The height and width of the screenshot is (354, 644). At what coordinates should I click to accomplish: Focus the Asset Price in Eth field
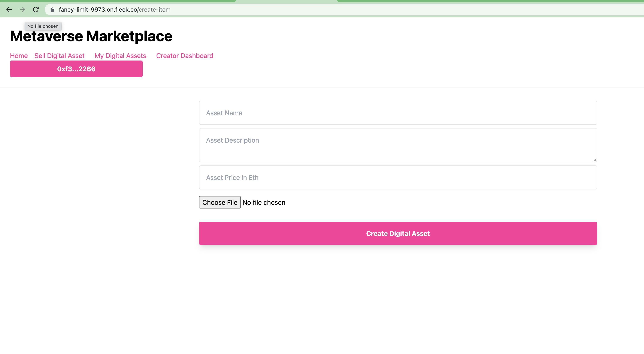398,177
